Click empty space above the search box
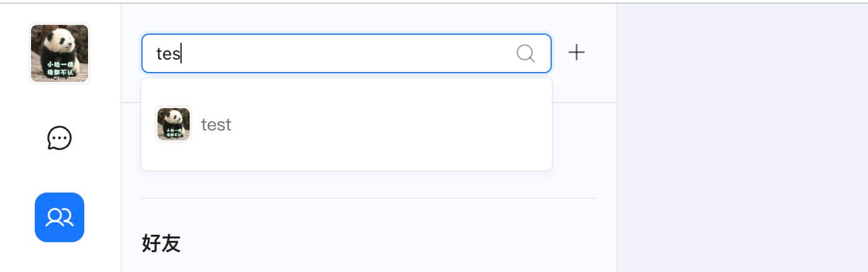 [x=346, y=19]
